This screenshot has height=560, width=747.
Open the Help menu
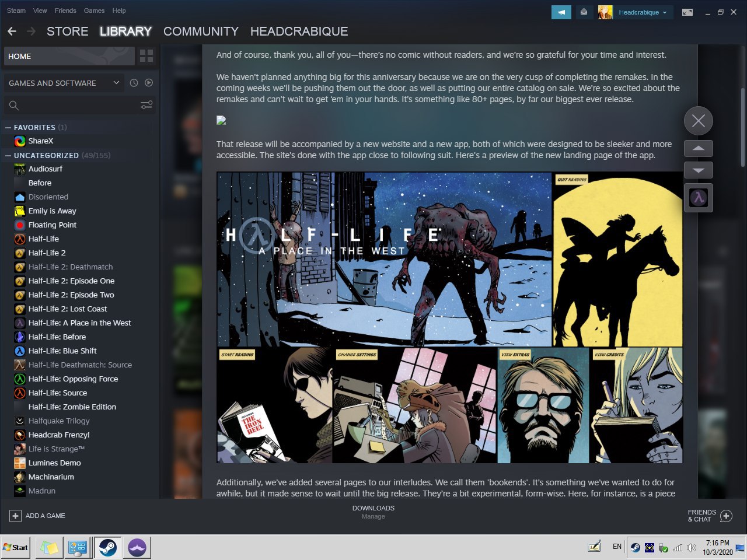pos(119,10)
